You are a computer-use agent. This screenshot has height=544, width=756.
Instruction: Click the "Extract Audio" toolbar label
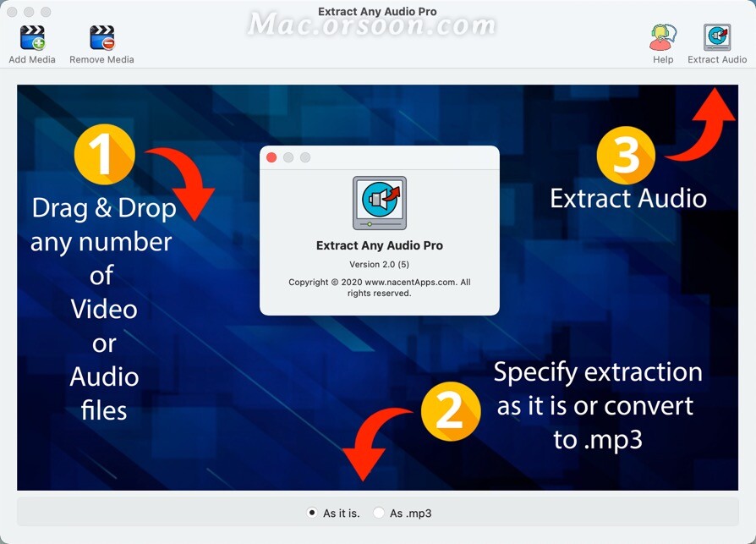[x=717, y=59]
